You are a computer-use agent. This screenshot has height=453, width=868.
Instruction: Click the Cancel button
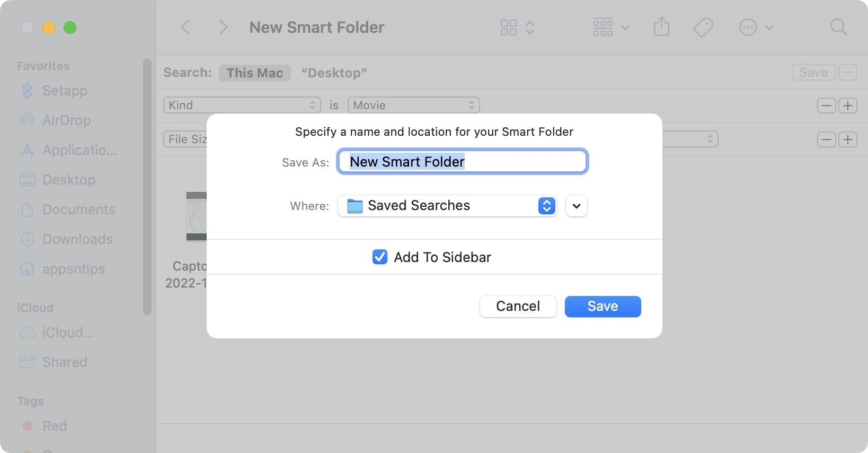(x=518, y=307)
